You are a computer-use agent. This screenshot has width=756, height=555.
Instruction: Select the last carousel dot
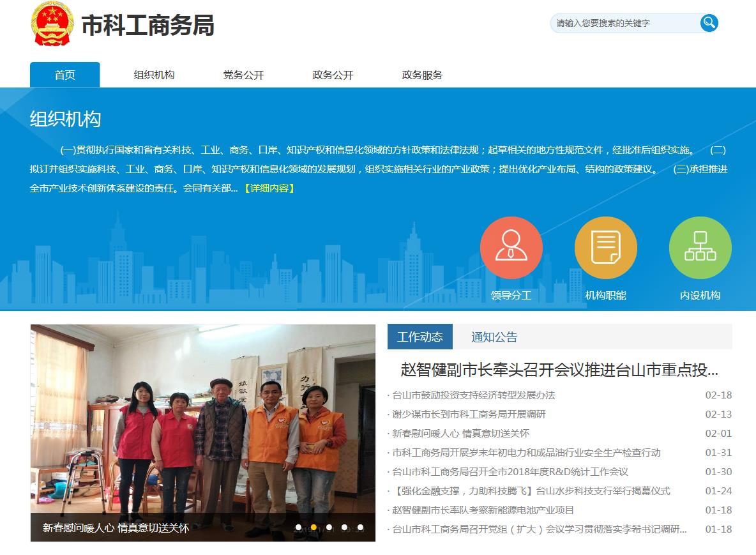click(360, 528)
